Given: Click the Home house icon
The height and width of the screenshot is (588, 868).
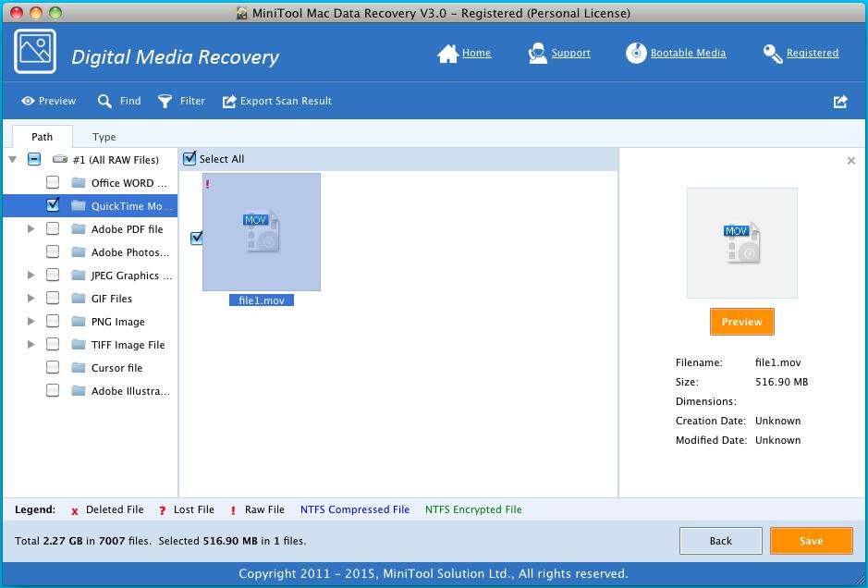Looking at the screenshot, I should coord(447,54).
